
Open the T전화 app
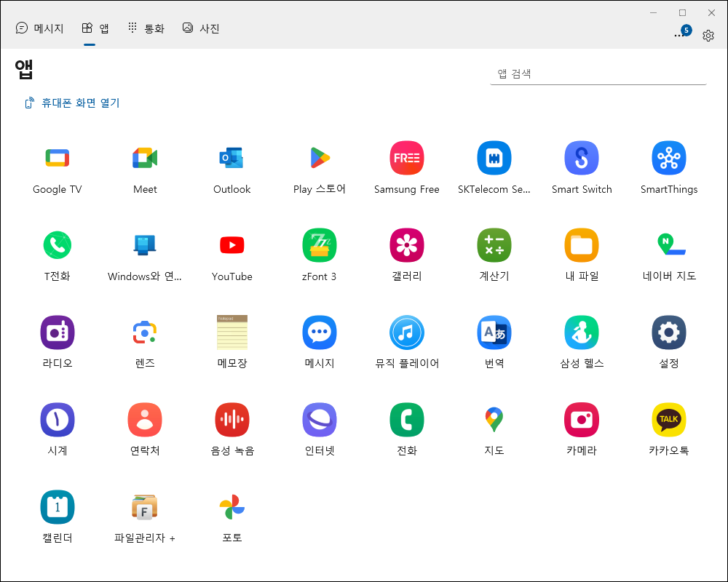coord(57,245)
